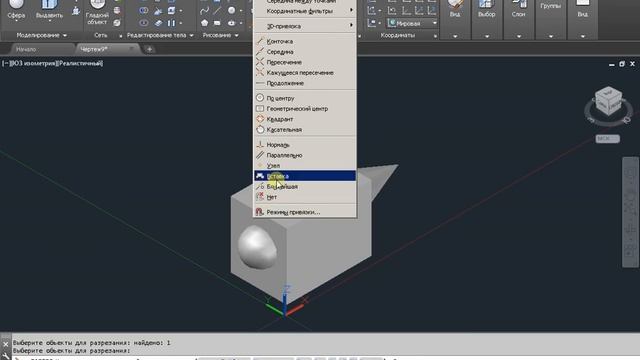Open Режимы привязки settings
This screenshot has width=640, height=360.
[304, 212]
